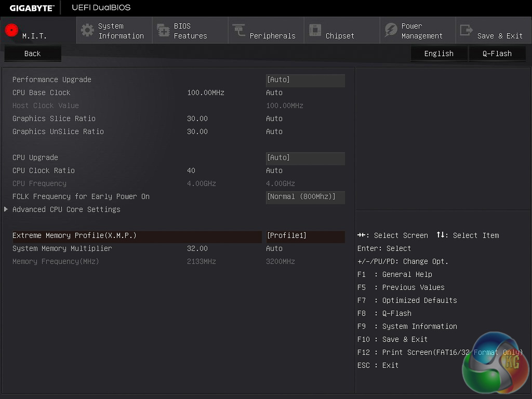Change FCLK Frequency Normal (800Mhz) option
This screenshot has height=399, width=532.
click(x=305, y=197)
